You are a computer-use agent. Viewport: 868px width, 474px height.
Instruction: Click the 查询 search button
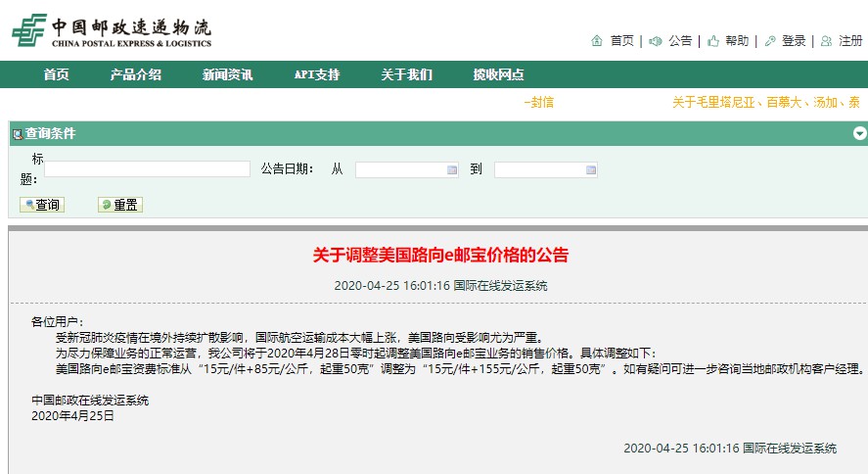pos(42,205)
